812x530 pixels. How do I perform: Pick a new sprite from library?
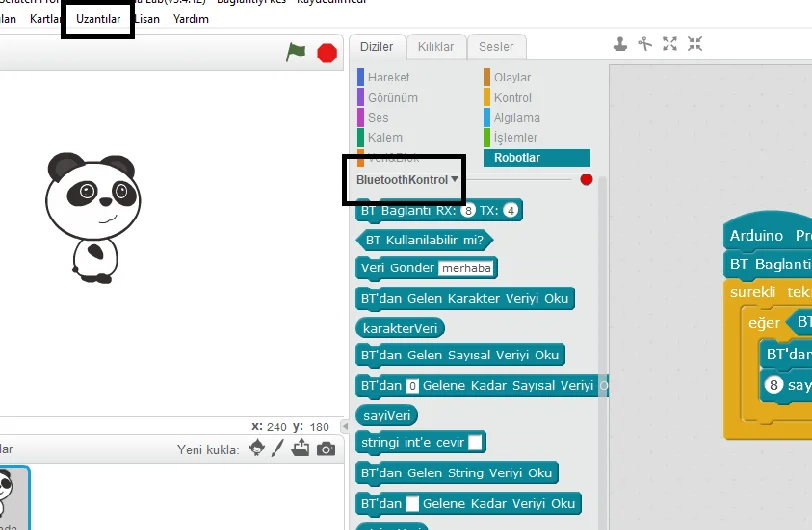(257, 448)
